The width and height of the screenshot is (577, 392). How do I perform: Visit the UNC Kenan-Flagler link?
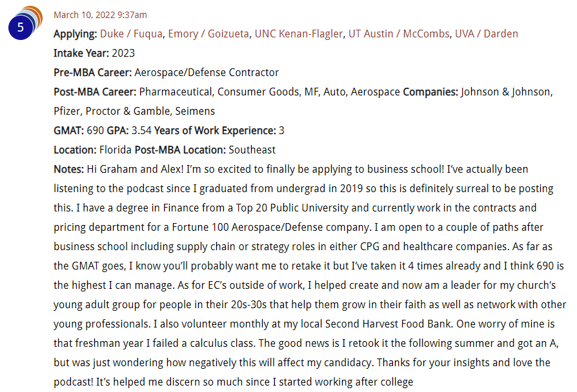pyautogui.click(x=298, y=34)
